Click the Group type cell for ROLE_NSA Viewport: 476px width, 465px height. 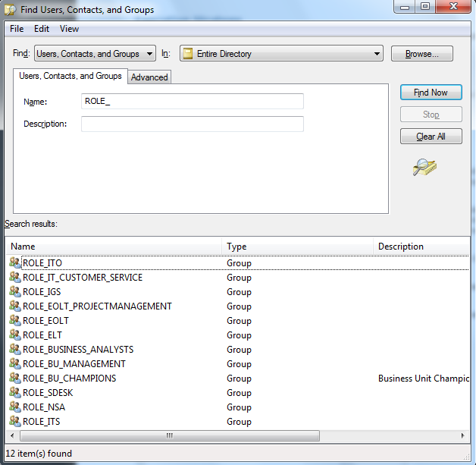(x=239, y=407)
